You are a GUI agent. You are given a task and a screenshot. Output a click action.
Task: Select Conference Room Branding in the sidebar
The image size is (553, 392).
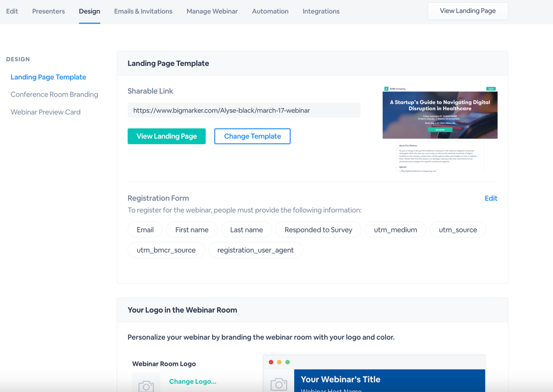pyautogui.click(x=54, y=94)
